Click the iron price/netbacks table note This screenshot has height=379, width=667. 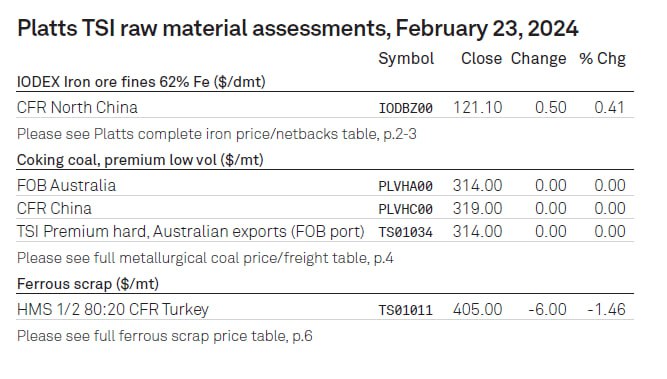coord(217,134)
